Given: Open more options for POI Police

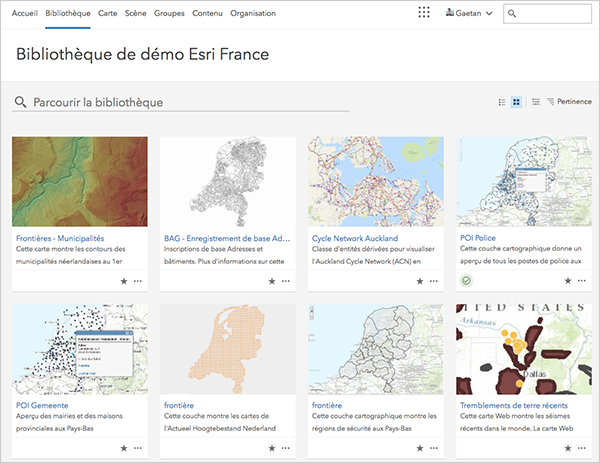Looking at the screenshot, I should [582, 282].
